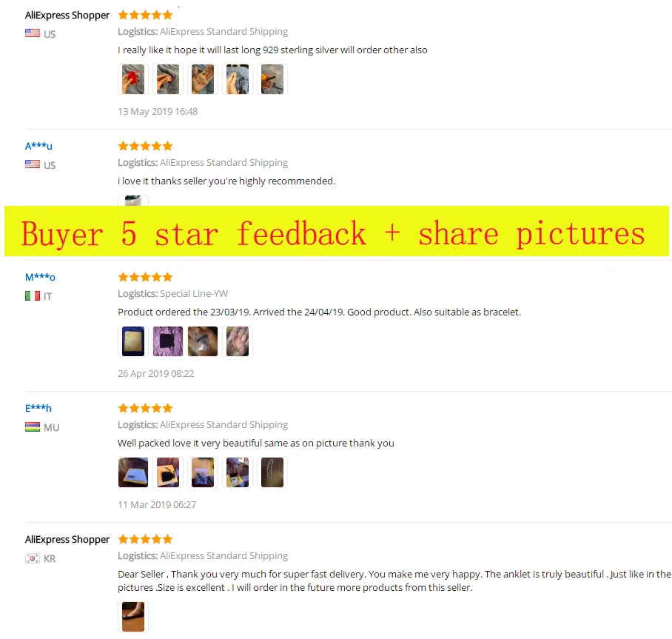Screen dimensions: 672x639
Task: Open fifth photo of the 13 May review
Action: click(272, 79)
